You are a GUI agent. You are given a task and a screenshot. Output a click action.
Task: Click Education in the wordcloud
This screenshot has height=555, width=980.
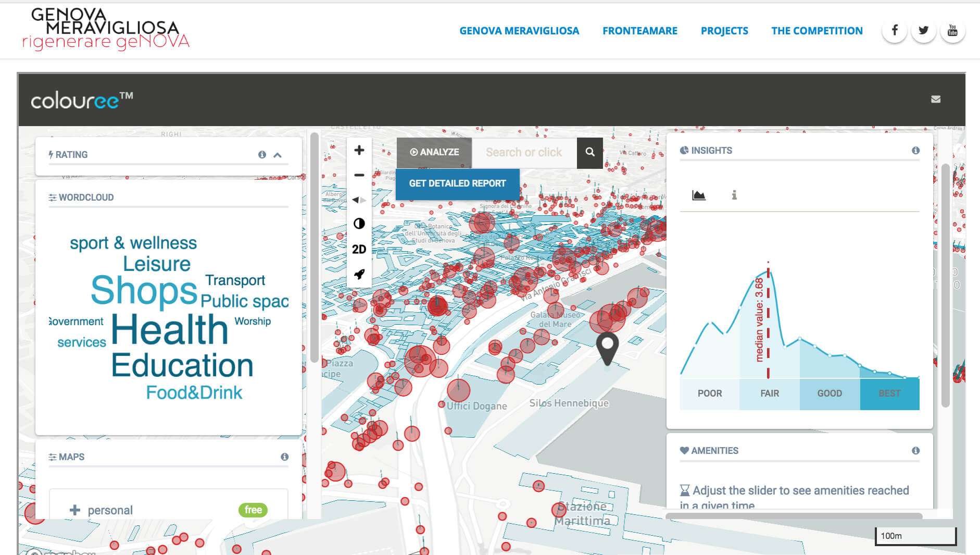pos(182,365)
